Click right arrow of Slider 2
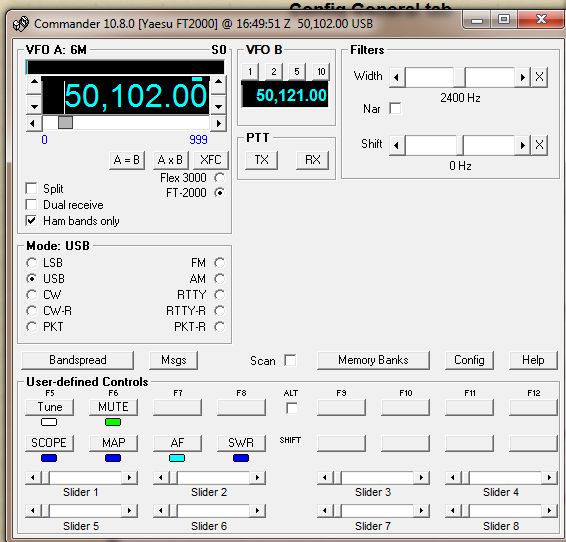This screenshot has width=566, height=542. coord(257,478)
